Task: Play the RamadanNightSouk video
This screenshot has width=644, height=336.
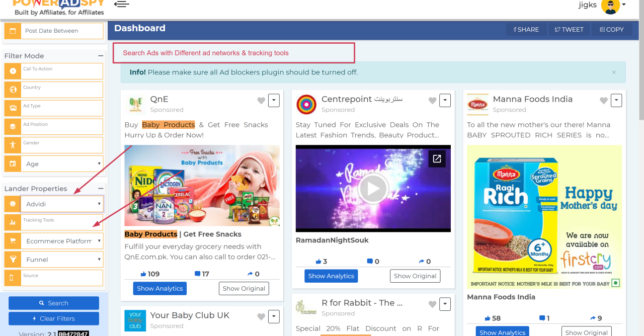Action: pyautogui.click(x=373, y=189)
